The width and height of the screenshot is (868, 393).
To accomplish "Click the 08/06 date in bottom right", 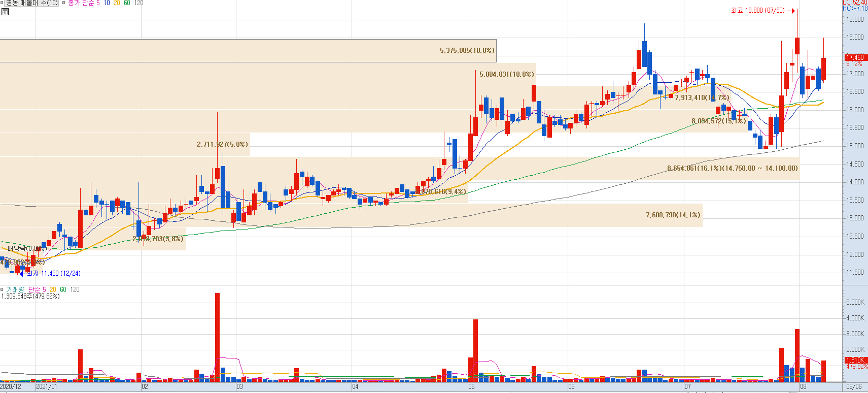I will click(854, 387).
